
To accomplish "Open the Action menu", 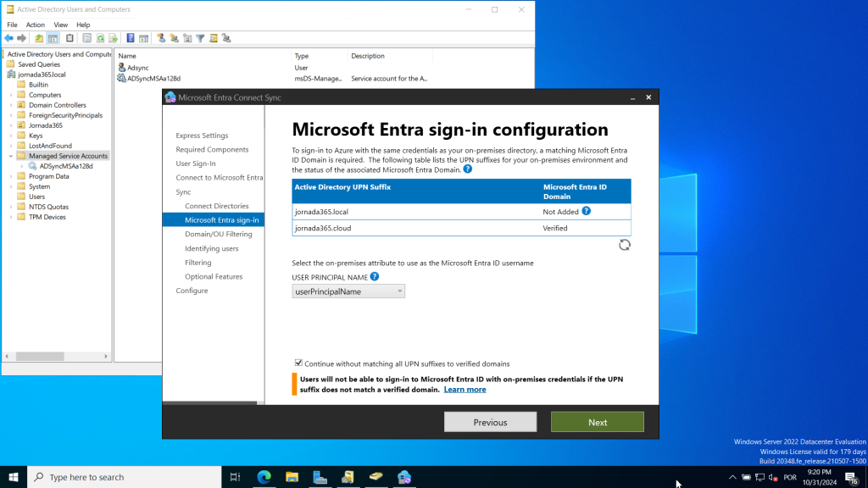I will (x=36, y=25).
